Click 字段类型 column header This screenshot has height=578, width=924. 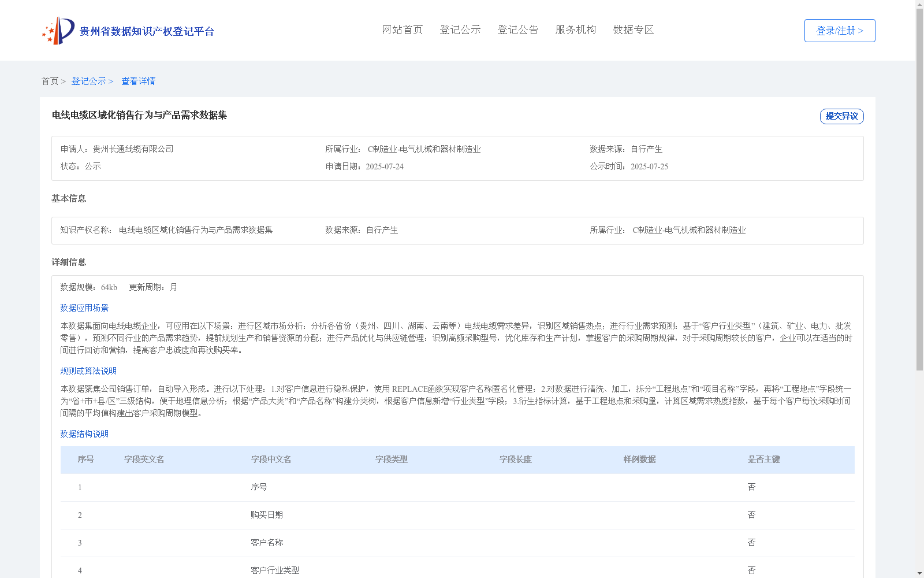click(x=392, y=460)
